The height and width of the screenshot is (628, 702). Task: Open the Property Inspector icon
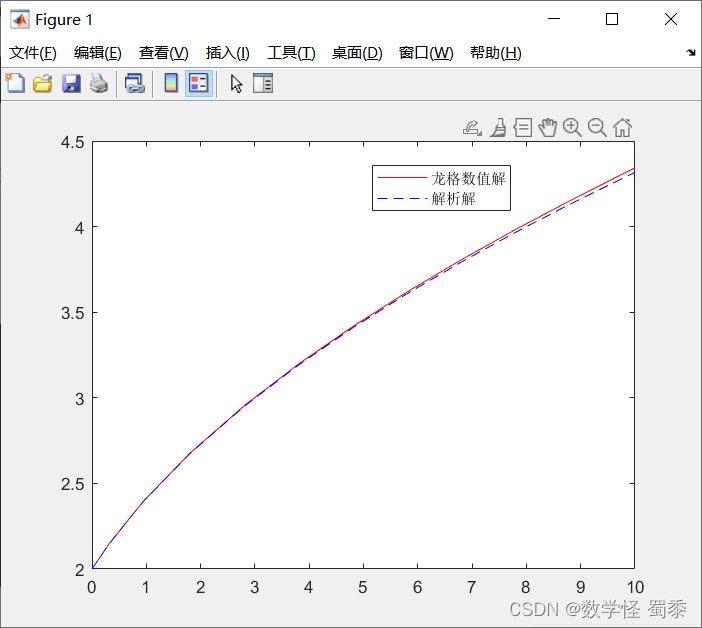(x=263, y=83)
